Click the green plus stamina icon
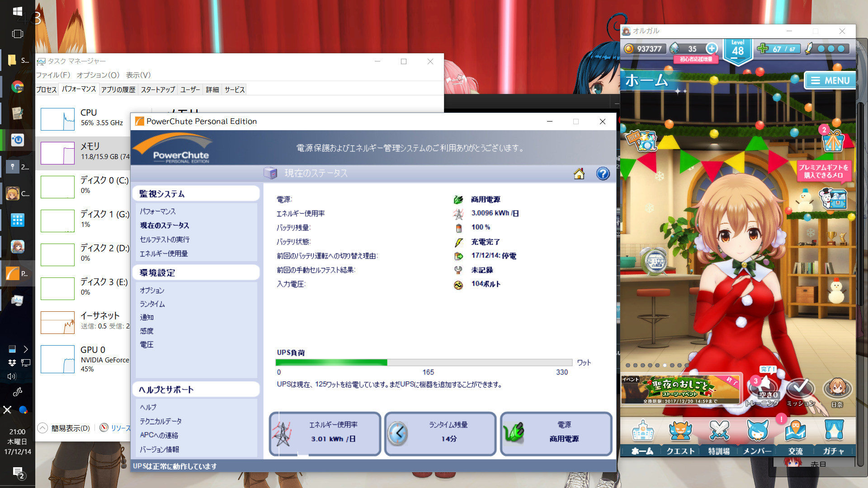The image size is (868, 488). 763,48
